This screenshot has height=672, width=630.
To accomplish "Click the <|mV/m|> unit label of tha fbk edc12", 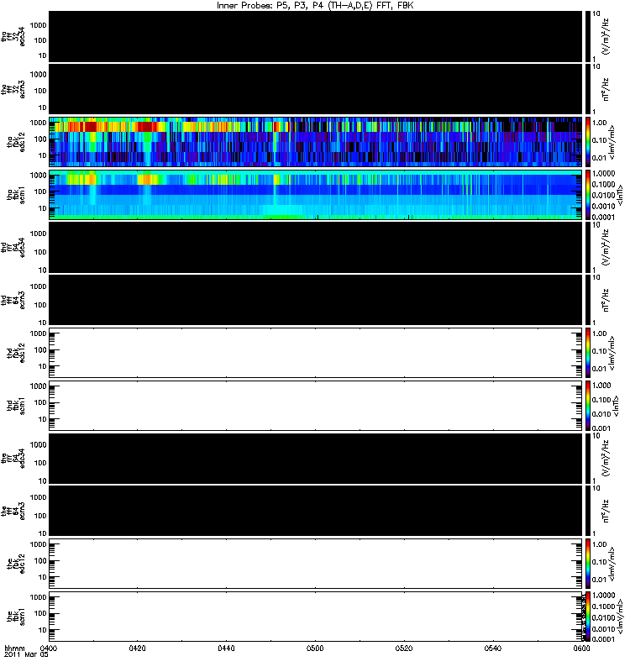I will coord(612,143).
